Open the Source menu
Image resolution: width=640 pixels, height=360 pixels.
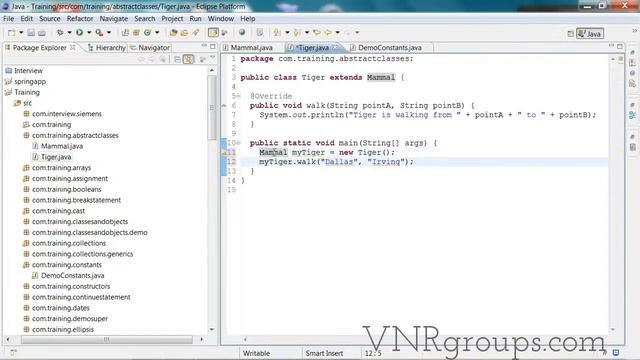tap(50, 19)
